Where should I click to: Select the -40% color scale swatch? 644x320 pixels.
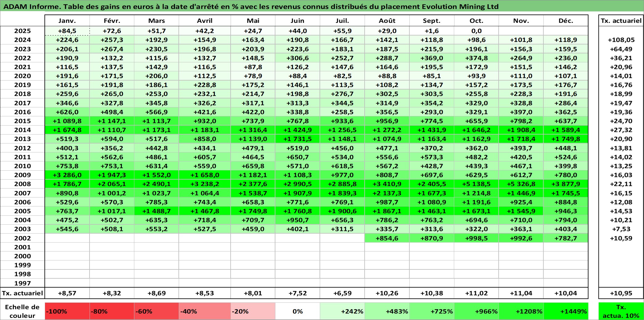point(205,311)
